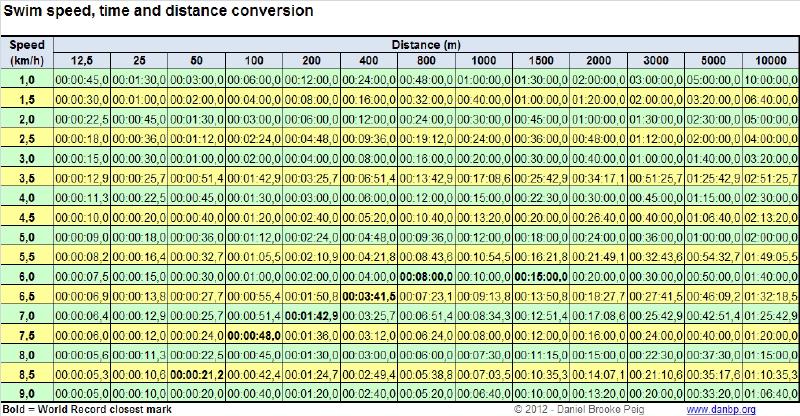Click bold cell 00:08:00,0 in row 6,0
The height and width of the screenshot is (416, 800).
coord(426,276)
